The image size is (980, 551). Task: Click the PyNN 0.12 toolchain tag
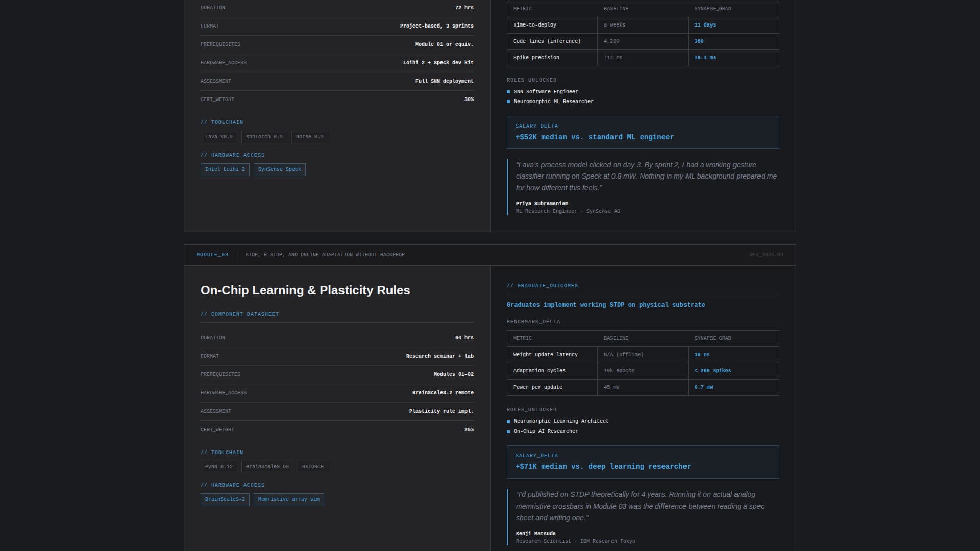coord(218,467)
